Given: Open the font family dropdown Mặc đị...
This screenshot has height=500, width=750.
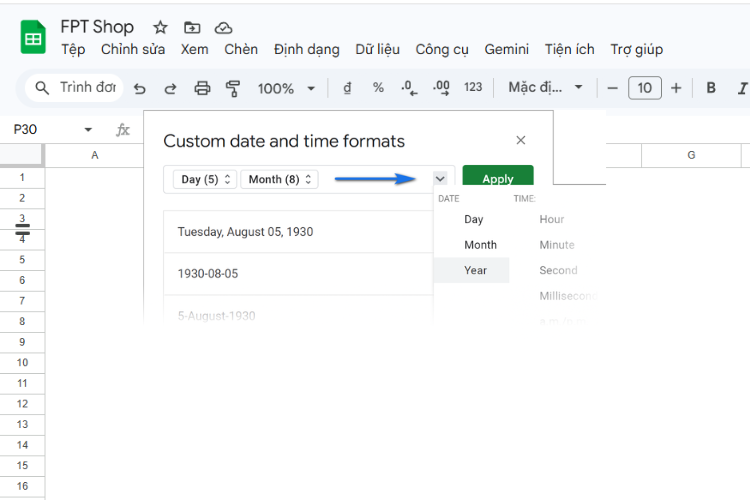Looking at the screenshot, I should [x=545, y=88].
